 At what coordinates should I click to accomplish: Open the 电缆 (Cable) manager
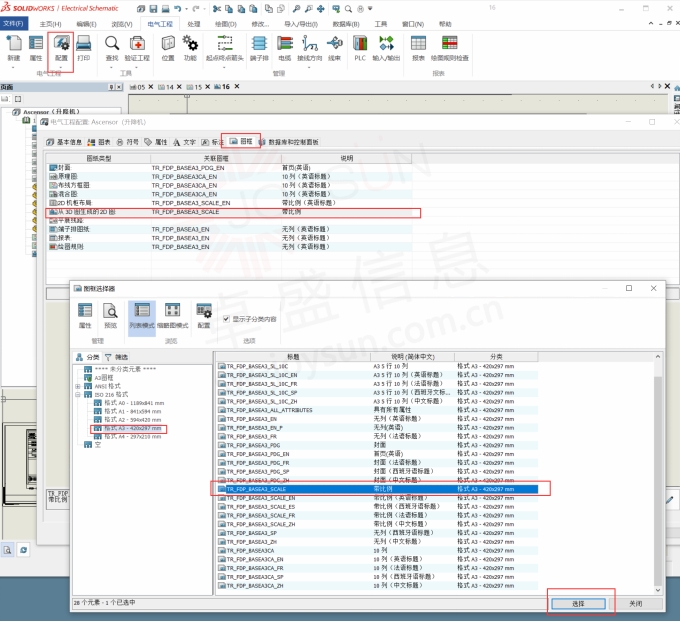[285, 48]
